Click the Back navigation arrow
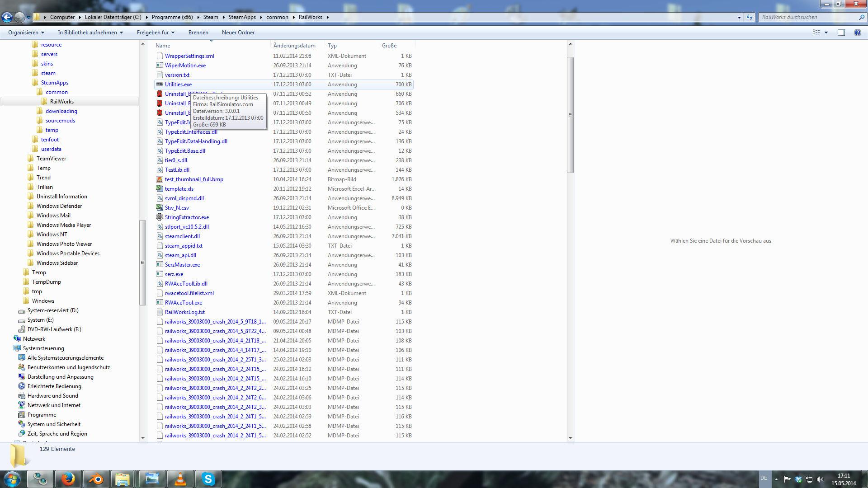The image size is (868, 488). [x=7, y=17]
